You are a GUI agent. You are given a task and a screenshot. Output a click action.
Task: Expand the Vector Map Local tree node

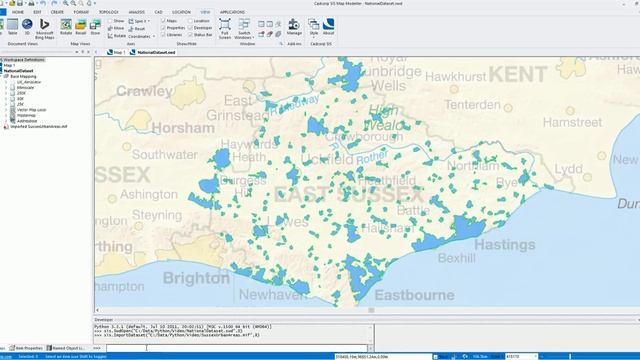click(6, 110)
